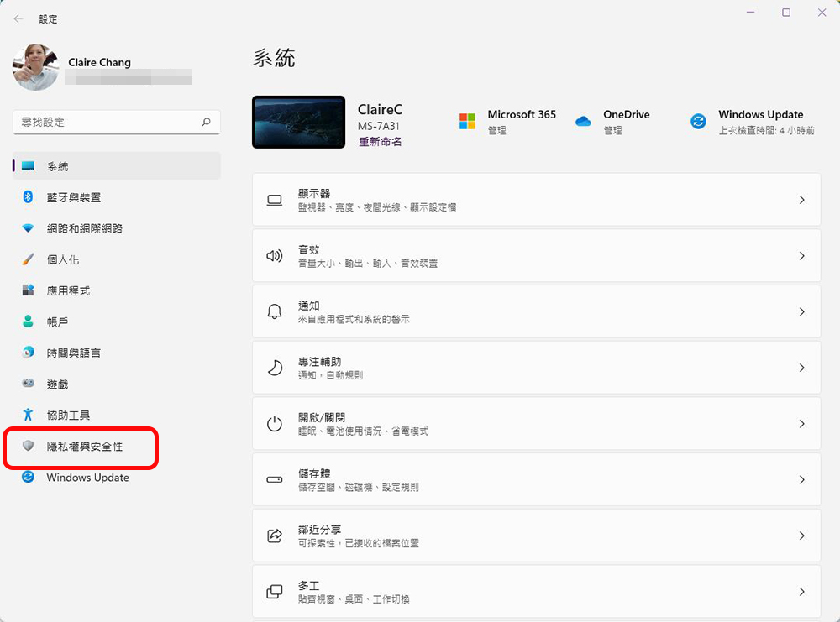Open 帳戶 in the sidebar

pyautogui.click(x=116, y=321)
